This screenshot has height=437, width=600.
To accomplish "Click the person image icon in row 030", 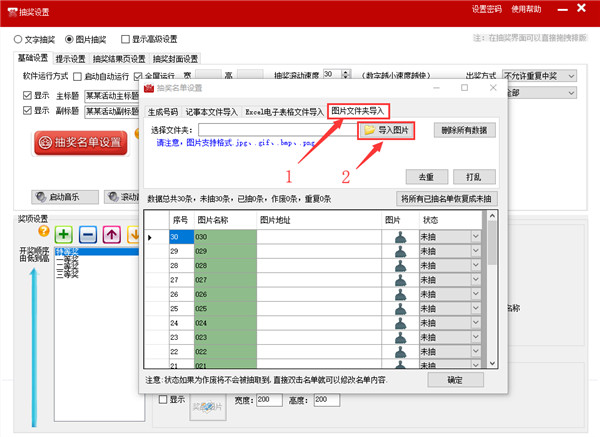I will [x=400, y=237].
